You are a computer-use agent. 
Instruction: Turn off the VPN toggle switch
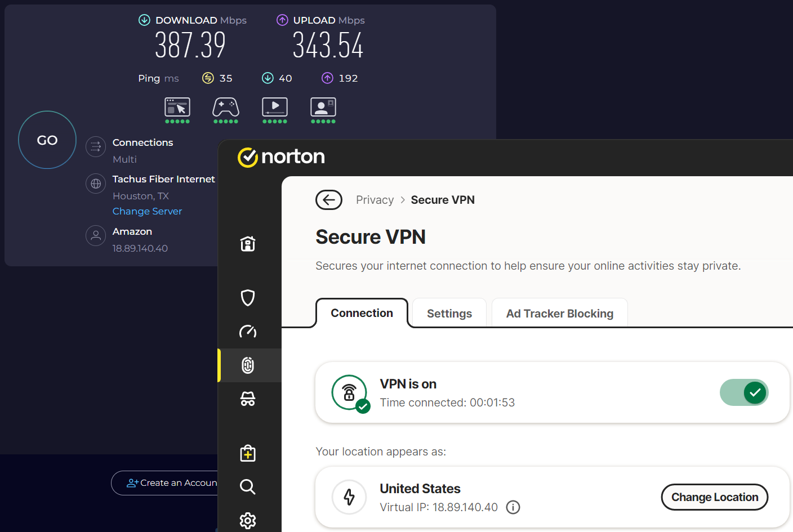pyautogui.click(x=744, y=392)
